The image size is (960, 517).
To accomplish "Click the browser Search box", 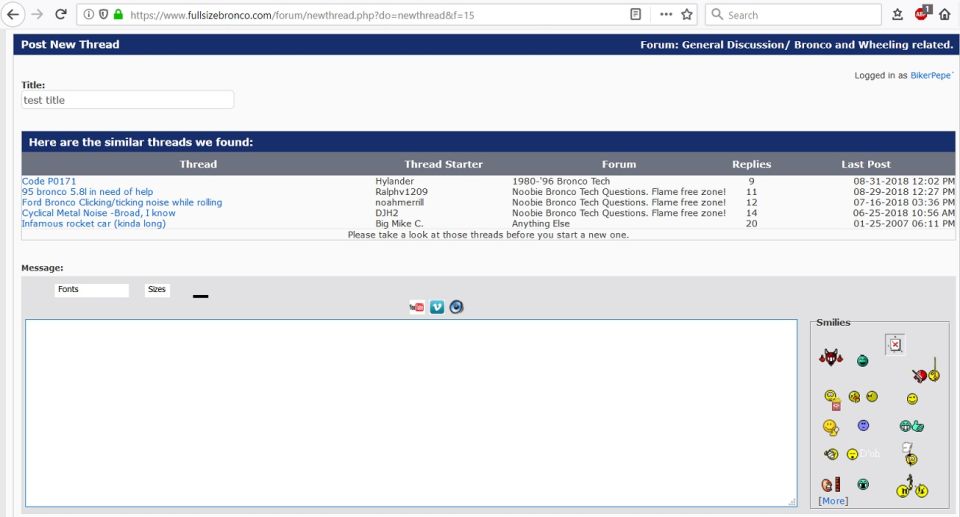I will tap(793, 14).
